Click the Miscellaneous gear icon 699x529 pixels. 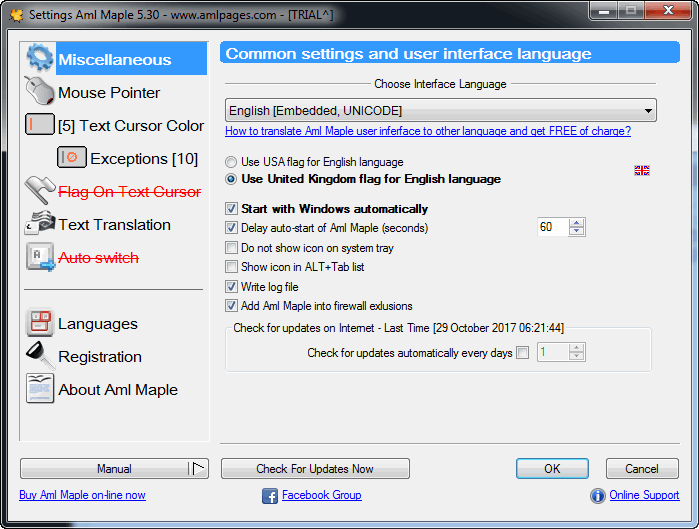coord(40,58)
